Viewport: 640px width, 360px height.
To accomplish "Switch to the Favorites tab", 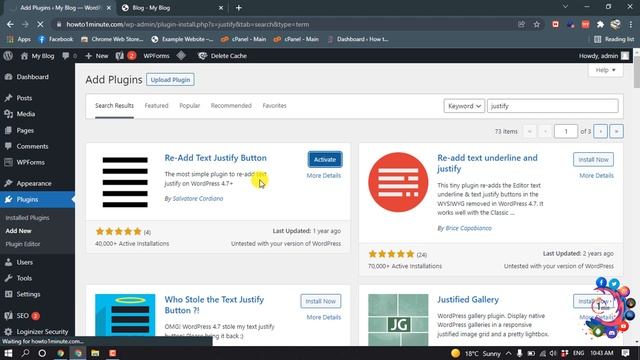I will point(274,106).
